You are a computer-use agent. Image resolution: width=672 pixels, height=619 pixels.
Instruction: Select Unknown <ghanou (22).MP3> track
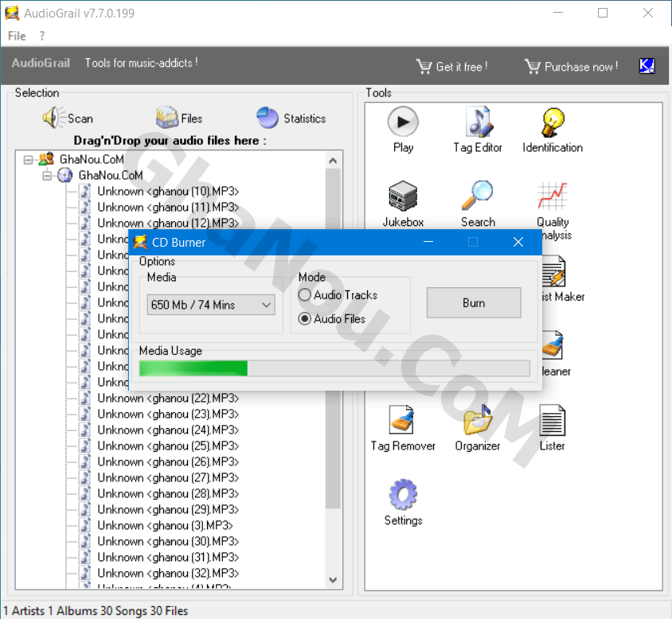[x=168, y=398]
